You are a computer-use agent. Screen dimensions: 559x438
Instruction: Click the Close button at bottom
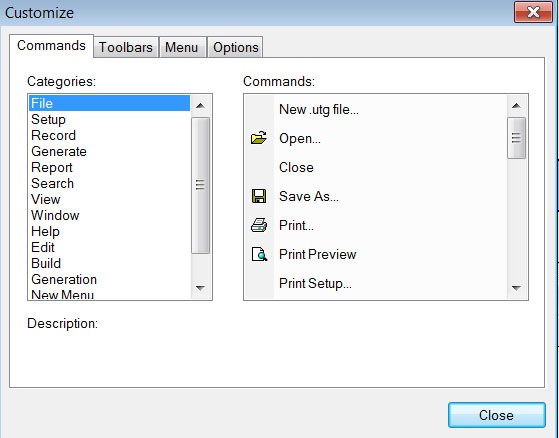497,415
